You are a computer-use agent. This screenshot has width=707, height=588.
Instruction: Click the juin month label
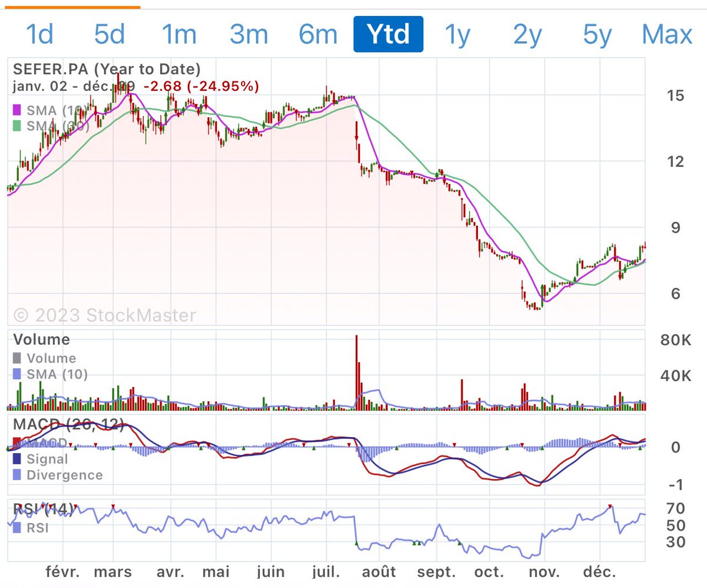271,572
